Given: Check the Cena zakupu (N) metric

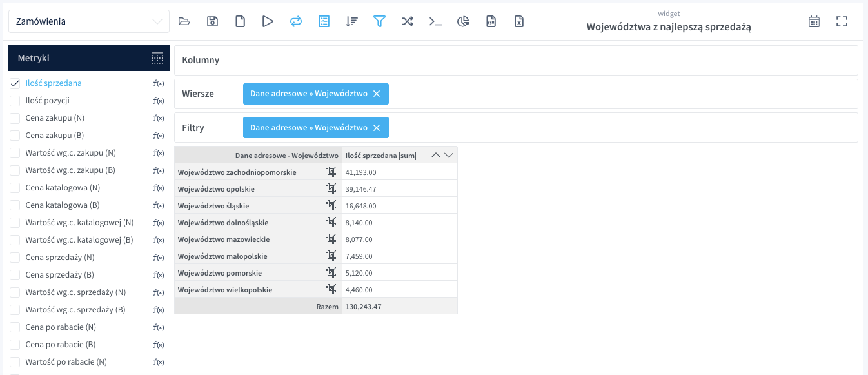Looking at the screenshot, I should pyautogui.click(x=15, y=117).
